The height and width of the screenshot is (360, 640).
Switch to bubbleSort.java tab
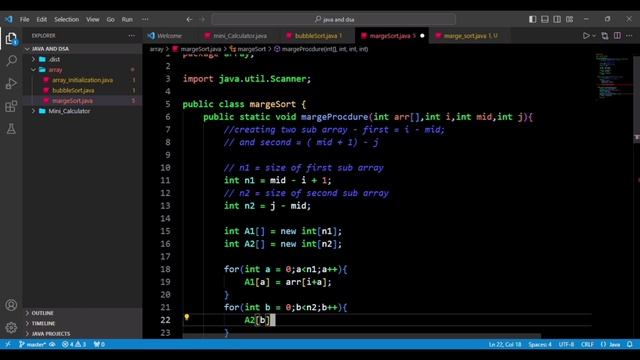pos(318,36)
